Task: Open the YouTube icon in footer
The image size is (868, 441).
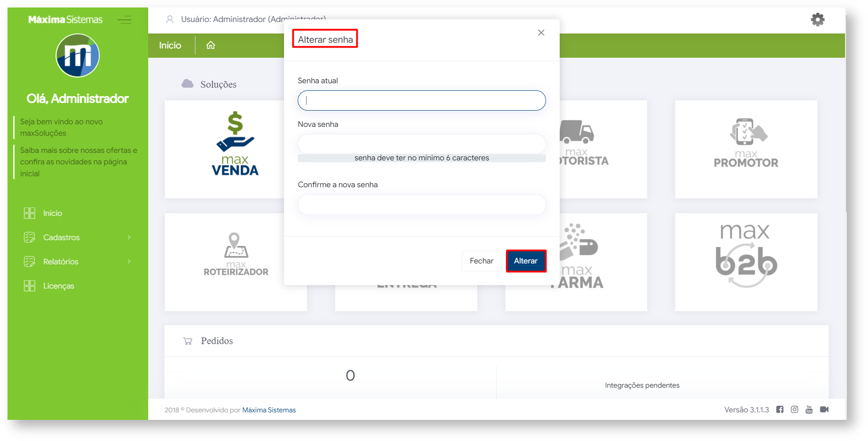Action: point(809,410)
